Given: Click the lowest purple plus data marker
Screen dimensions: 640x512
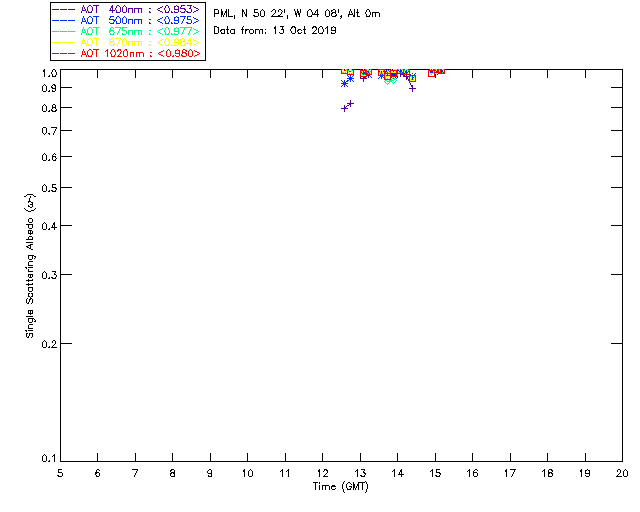Looking at the screenshot, I should tap(344, 109).
